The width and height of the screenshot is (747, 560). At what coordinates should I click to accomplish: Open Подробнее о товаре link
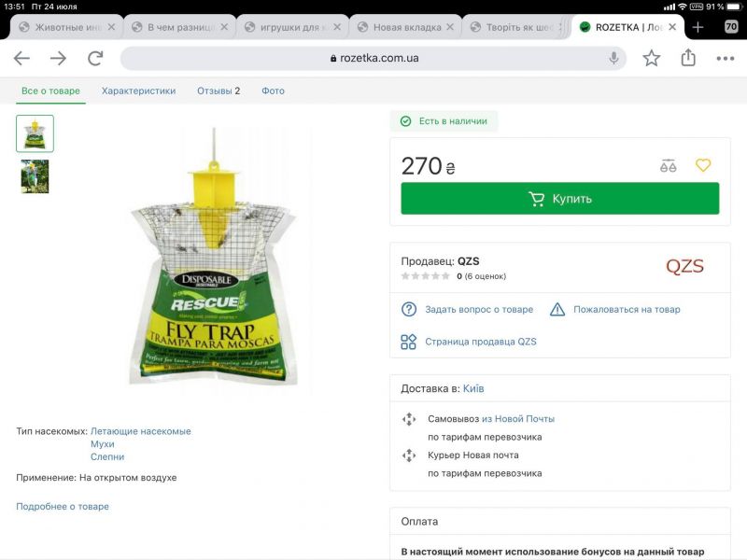pos(63,506)
